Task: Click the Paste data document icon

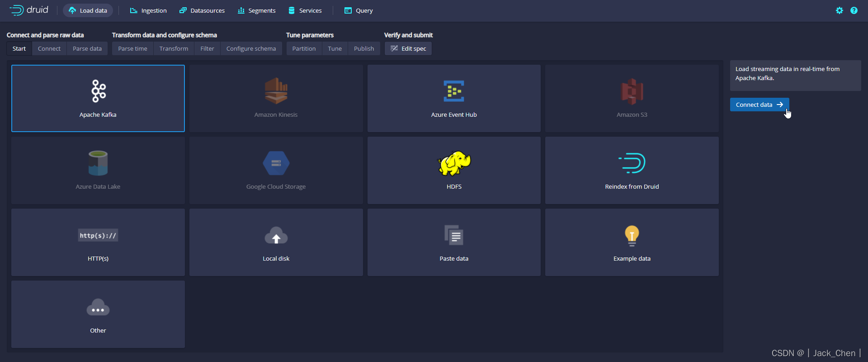Action: [x=454, y=235]
